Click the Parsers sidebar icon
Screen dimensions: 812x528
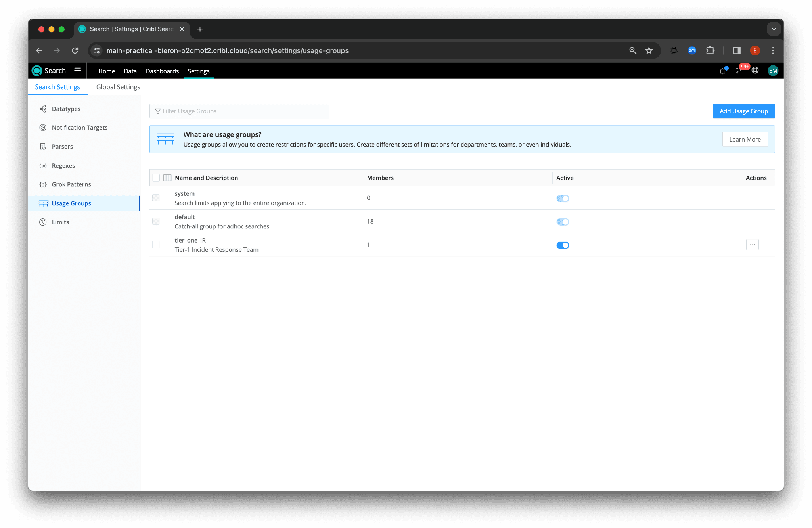(43, 147)
